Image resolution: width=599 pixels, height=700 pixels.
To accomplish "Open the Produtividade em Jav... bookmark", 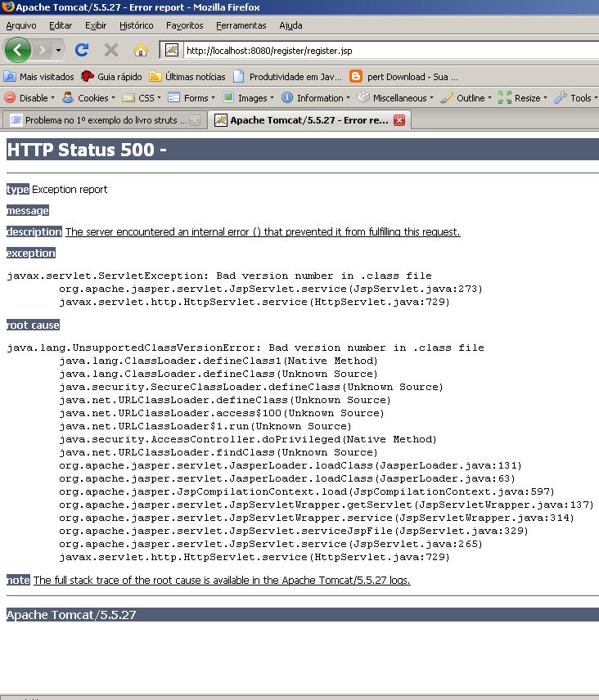I will [288, 77].
